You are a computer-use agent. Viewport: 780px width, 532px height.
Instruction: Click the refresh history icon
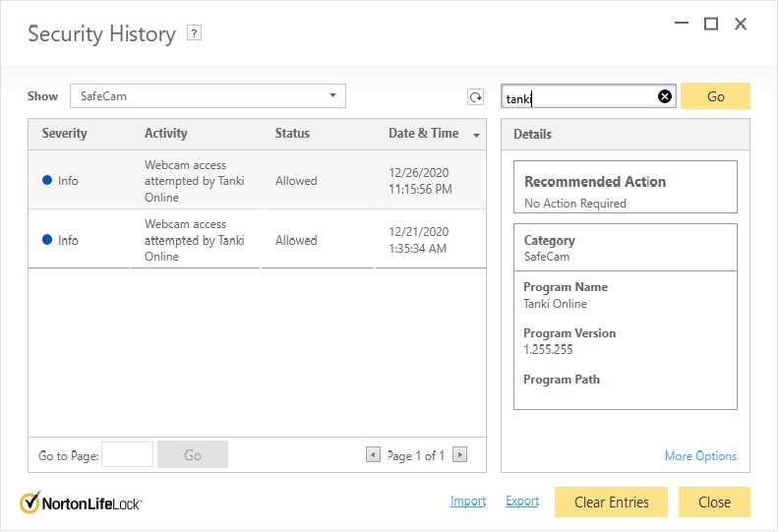click(x=476, y=96)
